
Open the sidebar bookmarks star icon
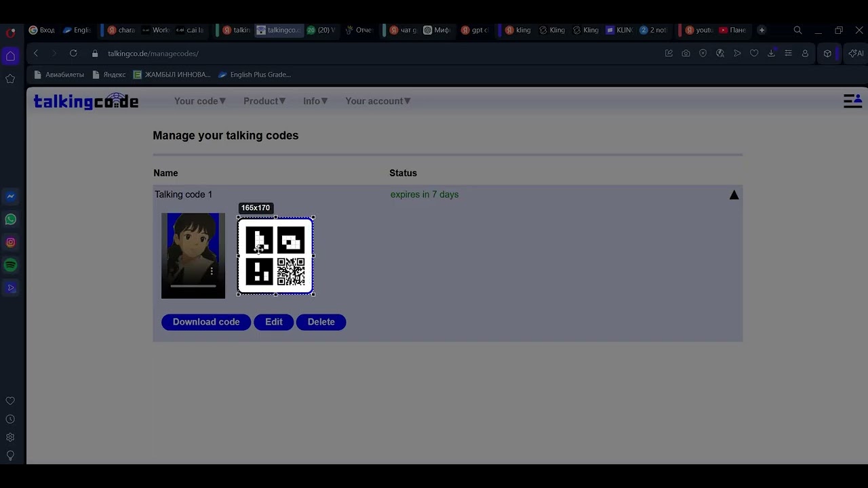10,79
